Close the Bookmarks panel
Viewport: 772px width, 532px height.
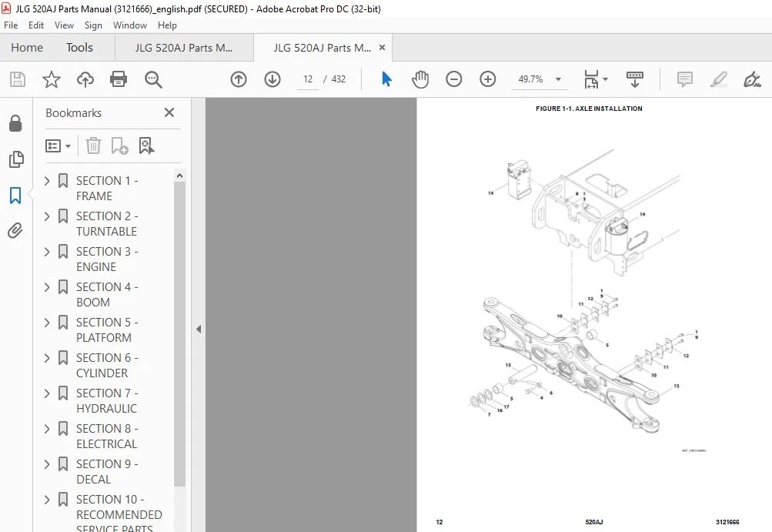(169, 112)
